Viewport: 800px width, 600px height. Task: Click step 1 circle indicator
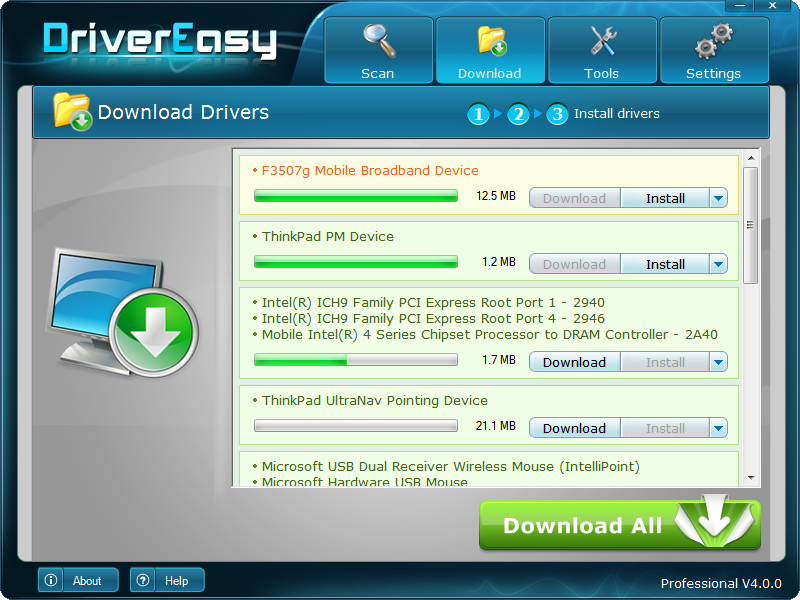click(x=479, y=114)
